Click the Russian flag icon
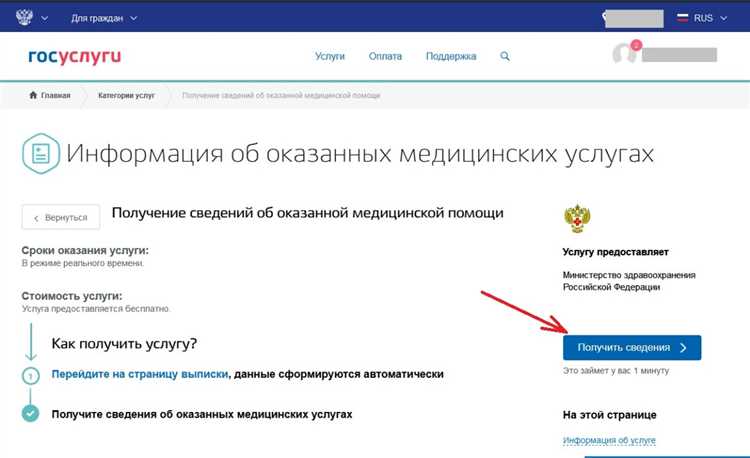Screen dimensions: 750x458 [x=683, y=18]
